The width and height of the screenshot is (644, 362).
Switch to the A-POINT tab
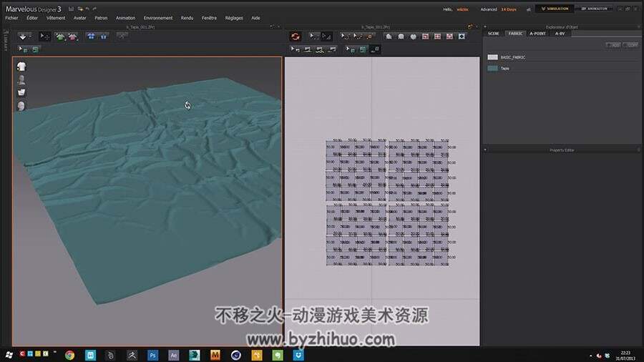click(x=537, y=34)
